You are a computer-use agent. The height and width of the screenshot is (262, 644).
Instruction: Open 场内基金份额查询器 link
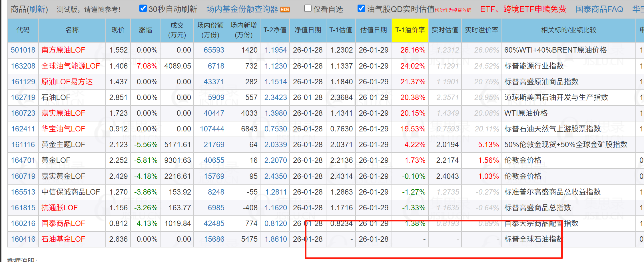(242, 9)
